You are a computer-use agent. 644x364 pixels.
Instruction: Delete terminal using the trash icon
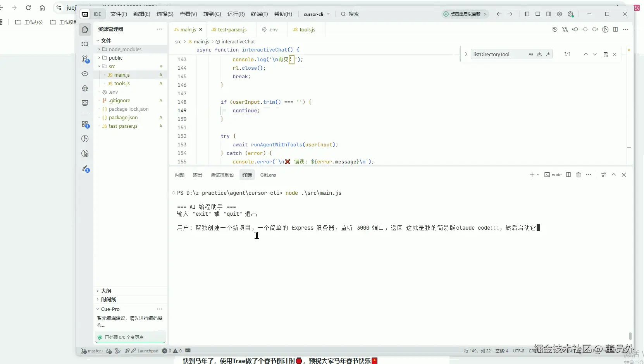tap(579, 175)
